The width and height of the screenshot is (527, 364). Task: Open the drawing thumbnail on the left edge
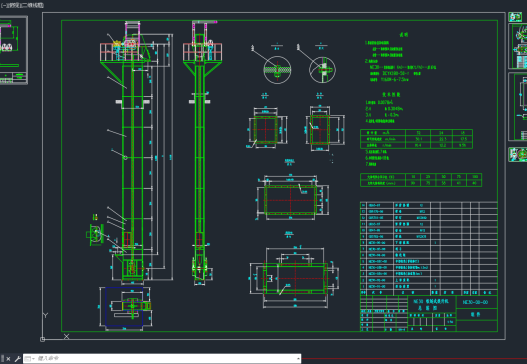pyautogui.click(x=13, y=50)
